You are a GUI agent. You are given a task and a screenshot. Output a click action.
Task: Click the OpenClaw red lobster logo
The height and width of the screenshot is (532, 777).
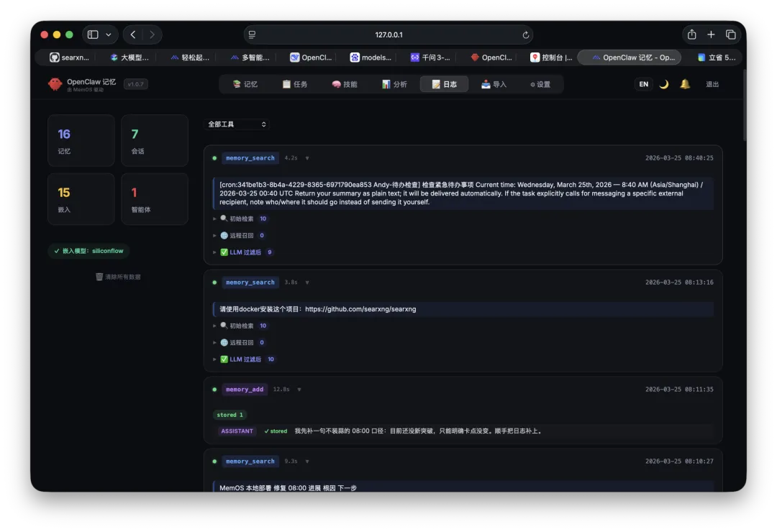(x=55, y=84)
